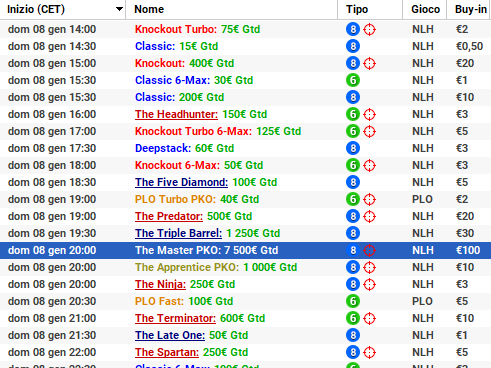
Task: Sort list by the Gioco column header
Action: 425,9
